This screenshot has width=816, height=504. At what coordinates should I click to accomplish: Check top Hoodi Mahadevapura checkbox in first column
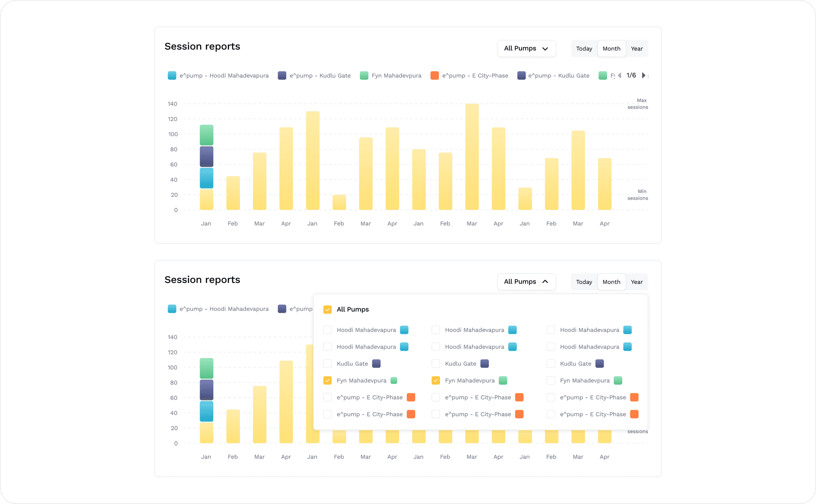point(328,330)
